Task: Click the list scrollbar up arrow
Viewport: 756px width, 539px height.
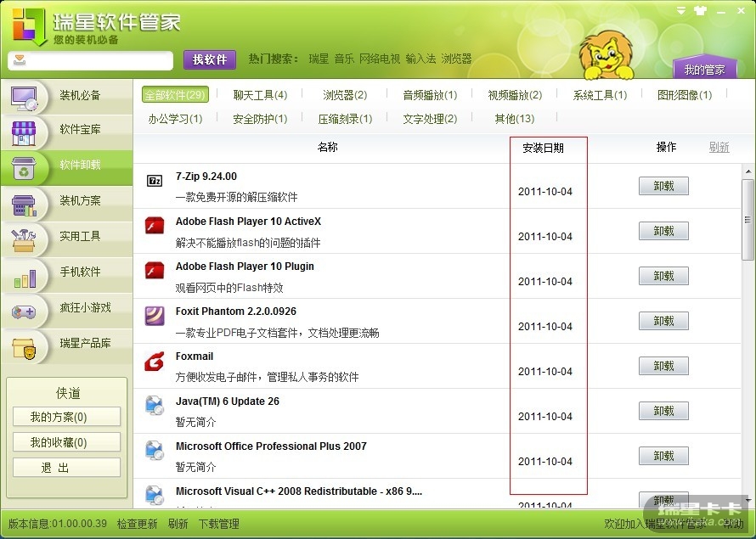Action: pos(748,171)
